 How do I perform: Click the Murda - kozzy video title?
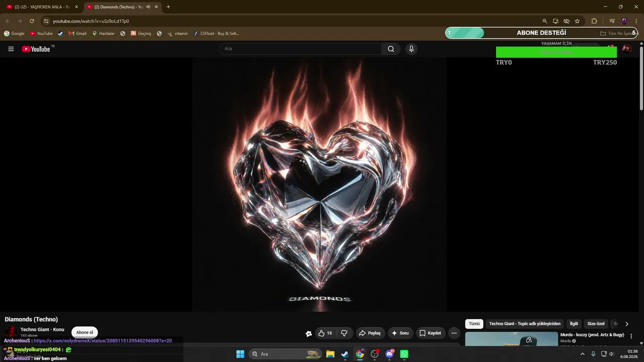coord(592,335)
